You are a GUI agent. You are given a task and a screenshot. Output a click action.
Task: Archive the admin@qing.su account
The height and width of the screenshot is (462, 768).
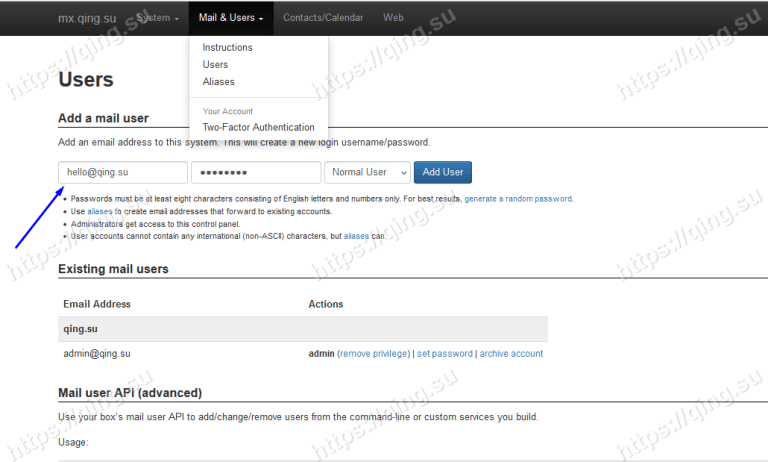click(x=511, y=354)
